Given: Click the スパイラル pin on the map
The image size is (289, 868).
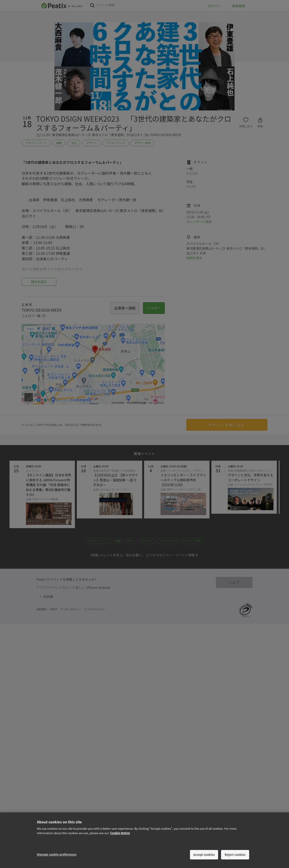Looking at the screenshot, I should [93, 360].
